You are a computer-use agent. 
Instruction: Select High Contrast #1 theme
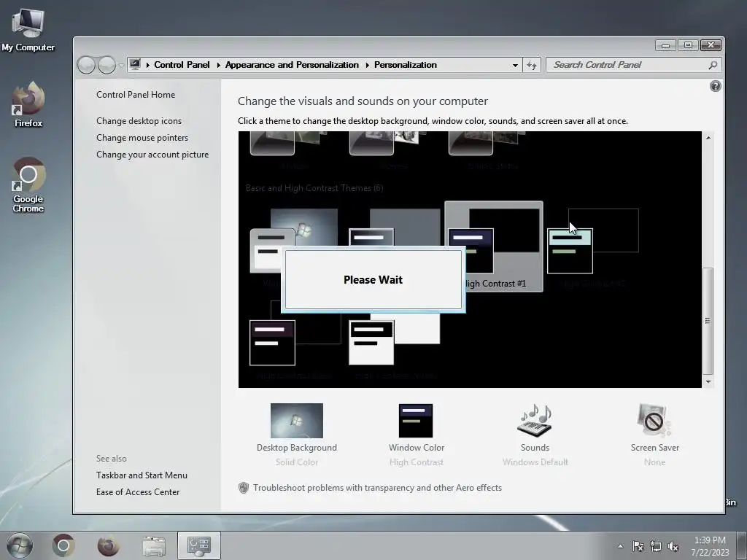pos(494,246)
